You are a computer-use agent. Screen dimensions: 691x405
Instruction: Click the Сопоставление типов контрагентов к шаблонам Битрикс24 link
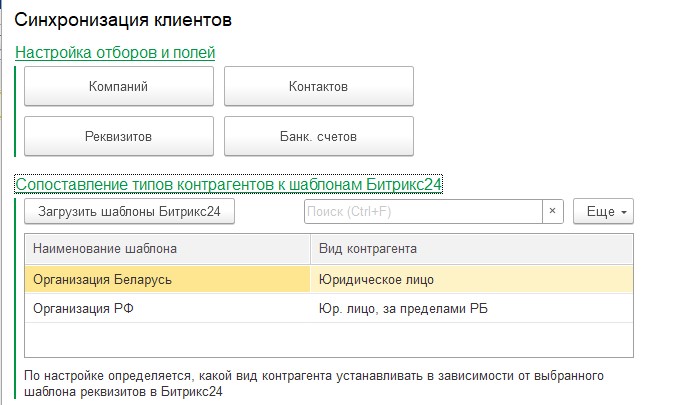click(x=228, y=184)
